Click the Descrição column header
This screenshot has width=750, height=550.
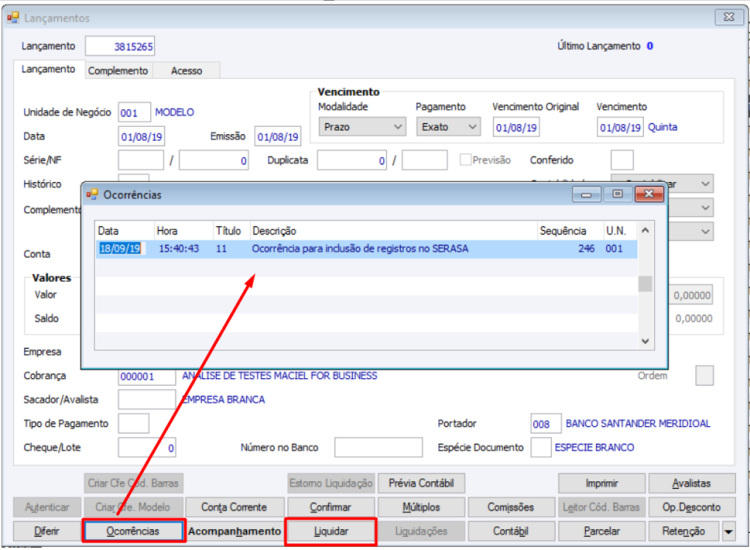(x=394, y=231)
